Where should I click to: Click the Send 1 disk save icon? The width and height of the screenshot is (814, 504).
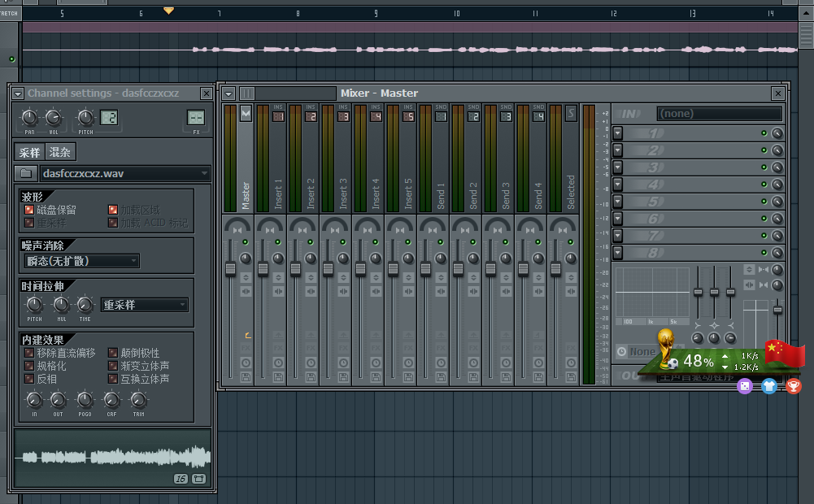point(442,377)
